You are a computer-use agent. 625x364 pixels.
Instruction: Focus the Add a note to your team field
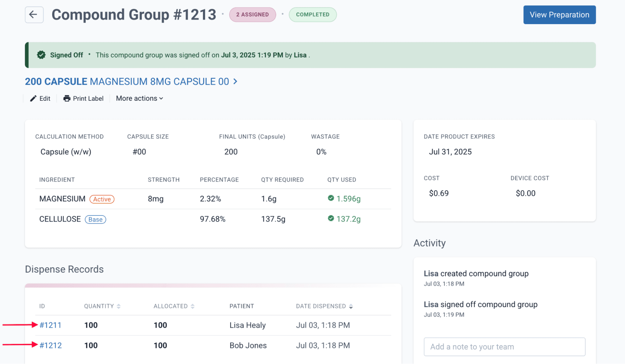point(504,347)
